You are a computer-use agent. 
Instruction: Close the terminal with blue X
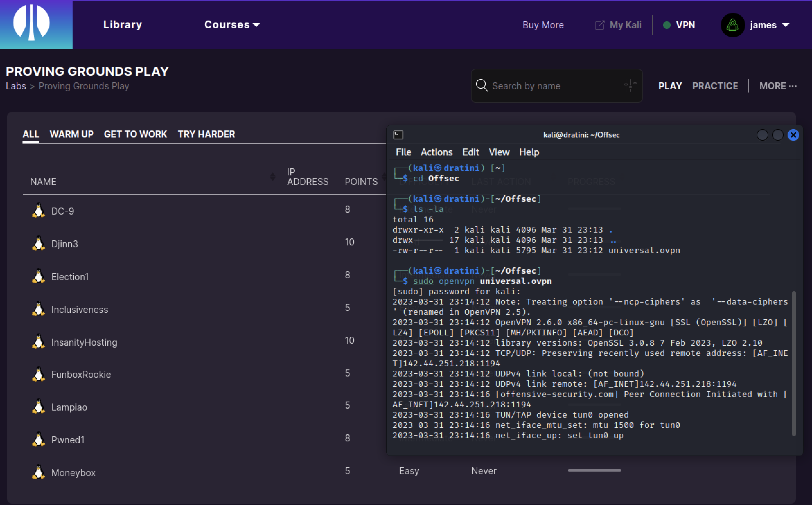point(793,135)
